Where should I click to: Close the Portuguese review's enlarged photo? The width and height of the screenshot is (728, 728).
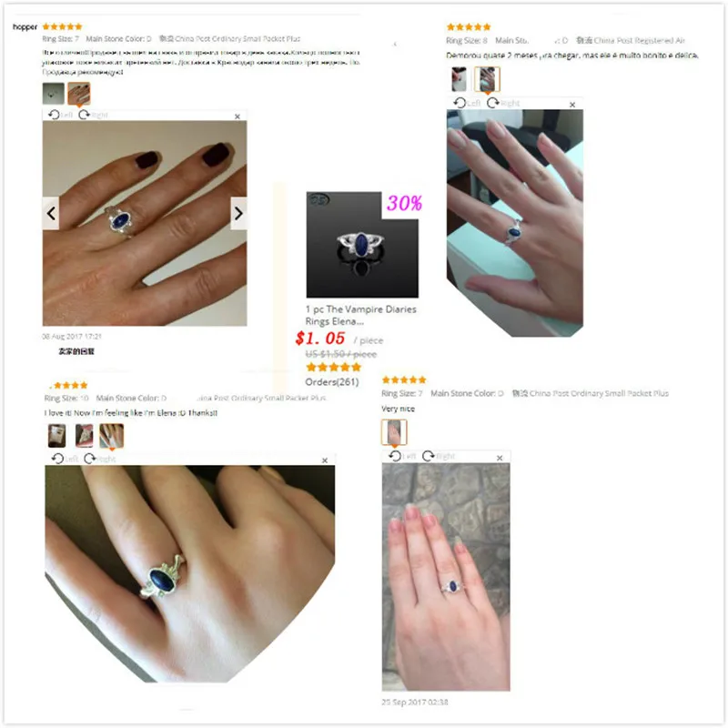click(x=572, y=105)
